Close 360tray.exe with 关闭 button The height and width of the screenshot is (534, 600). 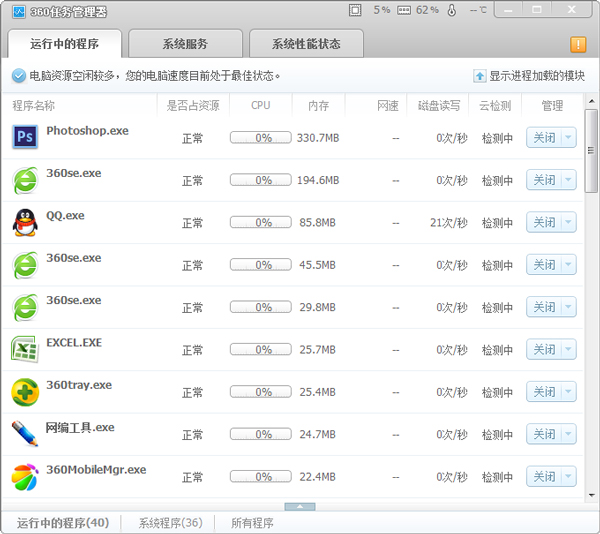point(544,392)
